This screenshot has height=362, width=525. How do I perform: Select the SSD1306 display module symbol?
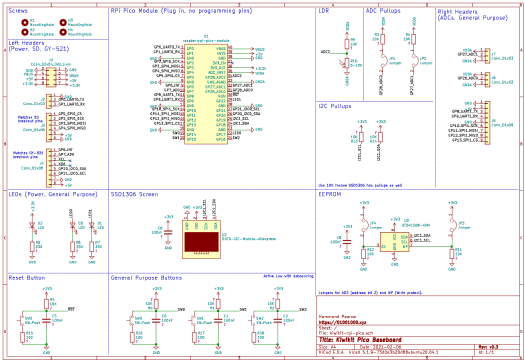(x=202, y=239)
